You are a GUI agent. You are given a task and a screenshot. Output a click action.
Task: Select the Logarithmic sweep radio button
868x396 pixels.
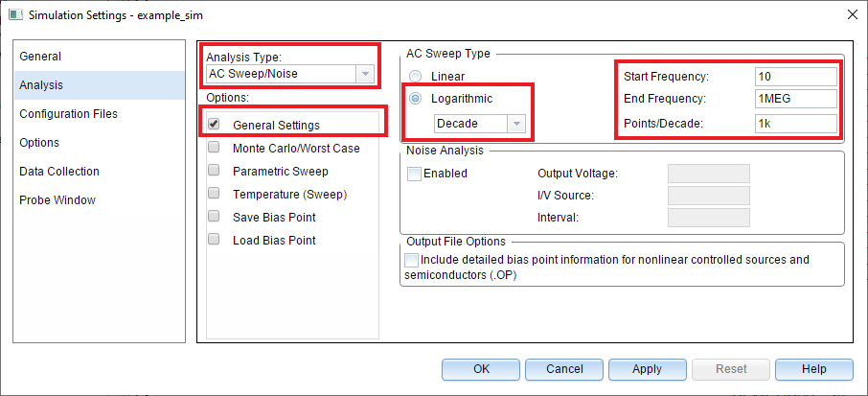[415, 98]
